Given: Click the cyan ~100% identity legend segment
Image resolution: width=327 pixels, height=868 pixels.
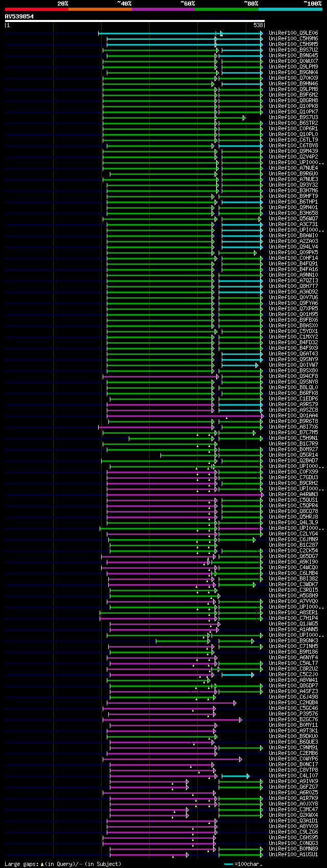Looking at the screenshot, I should (290, 9).
